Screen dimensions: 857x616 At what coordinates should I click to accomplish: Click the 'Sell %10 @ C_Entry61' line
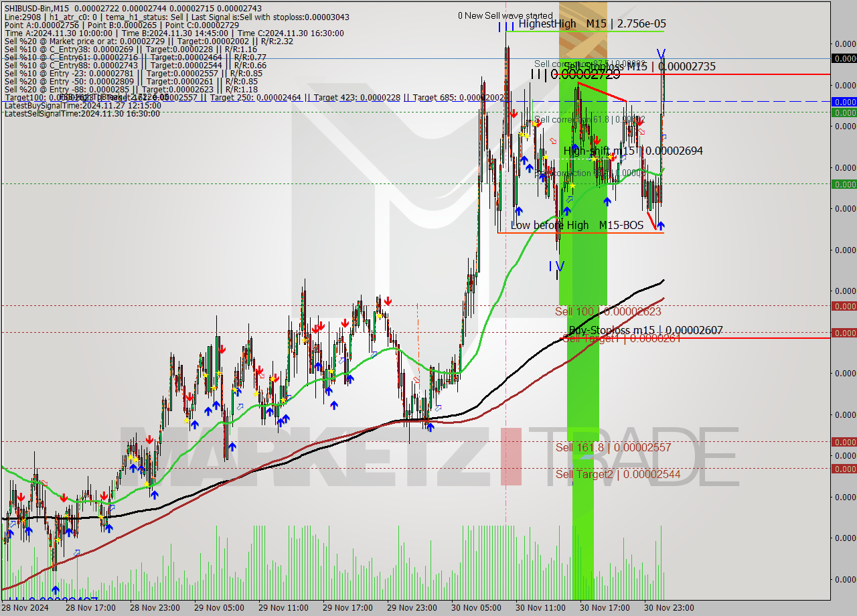click(135, 57)
